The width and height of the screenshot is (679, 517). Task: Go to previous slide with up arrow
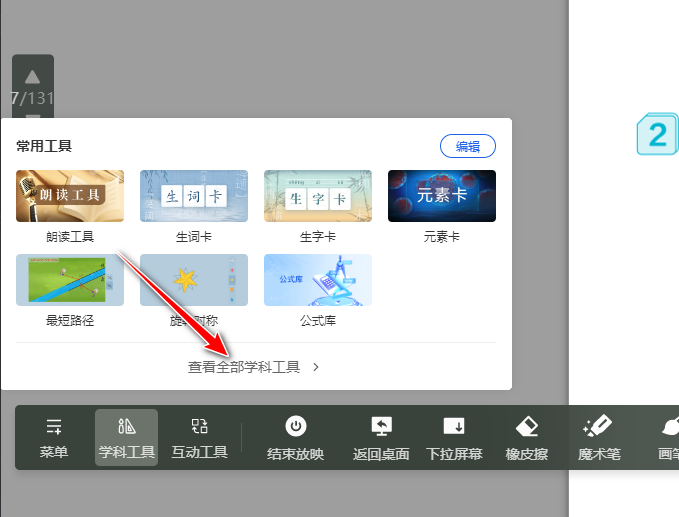click(x=32, y=77)
